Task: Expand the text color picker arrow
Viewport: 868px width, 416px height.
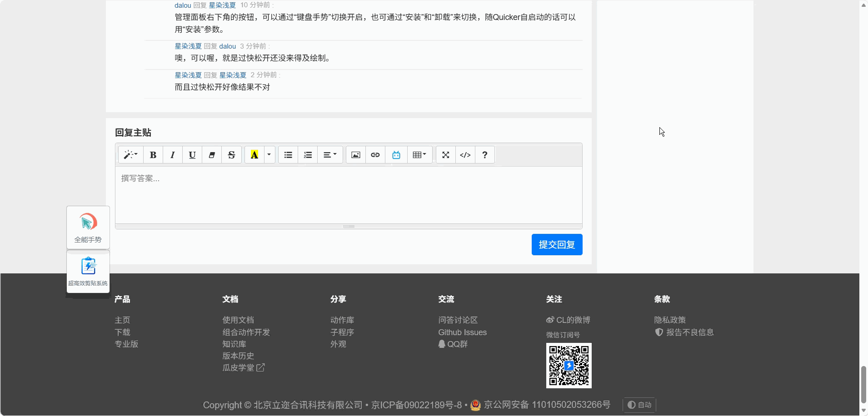Action: [269, 155]
